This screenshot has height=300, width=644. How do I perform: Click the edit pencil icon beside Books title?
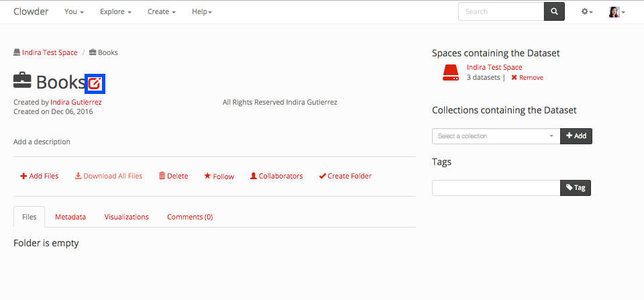(96, 83)
